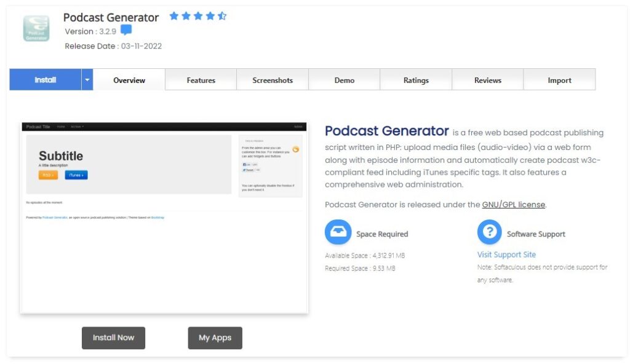Click the My Apps button
The image size is (630, 364).
pos(215,338)
